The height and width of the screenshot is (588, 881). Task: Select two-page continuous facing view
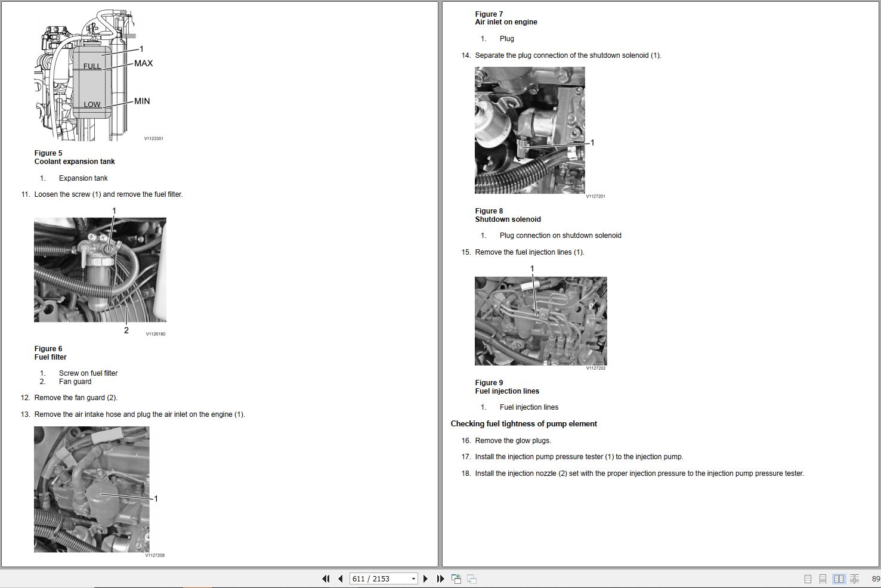(854, 578)
